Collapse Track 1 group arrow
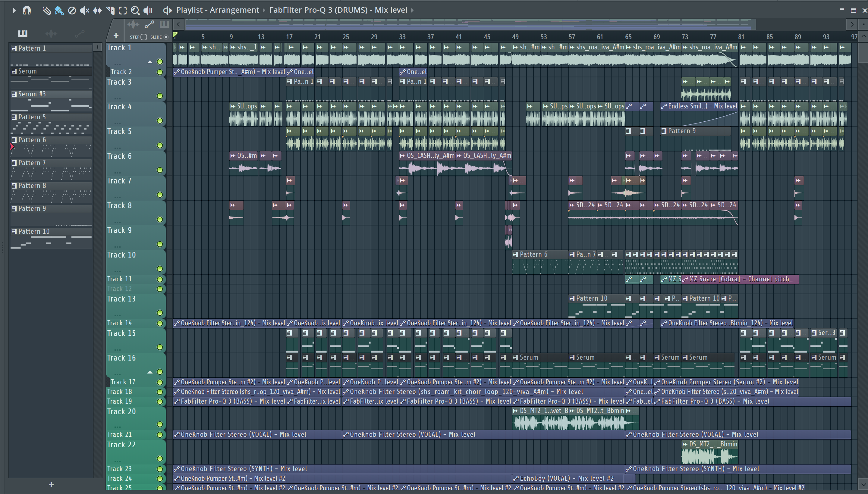This screenshot has width=868, height=494. tap(150, 62)
